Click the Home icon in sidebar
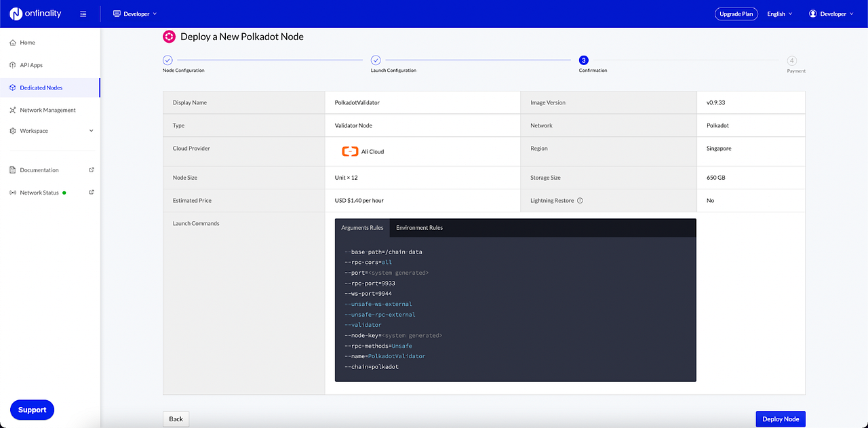Screen dimensions: 868x428 pos(13,42)
